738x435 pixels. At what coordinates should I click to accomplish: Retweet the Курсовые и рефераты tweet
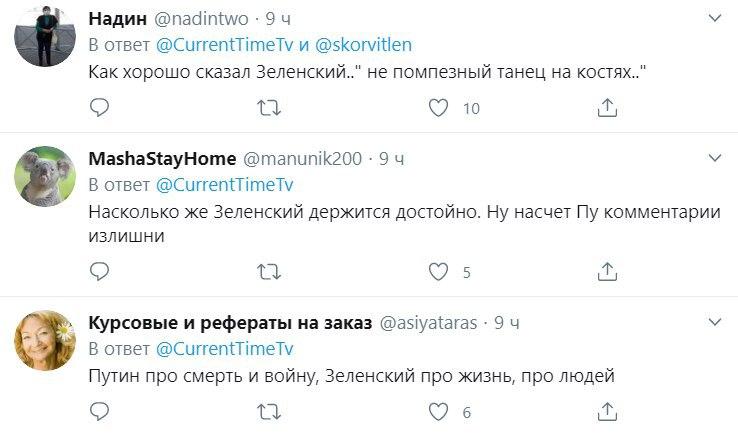coord(267,411)
